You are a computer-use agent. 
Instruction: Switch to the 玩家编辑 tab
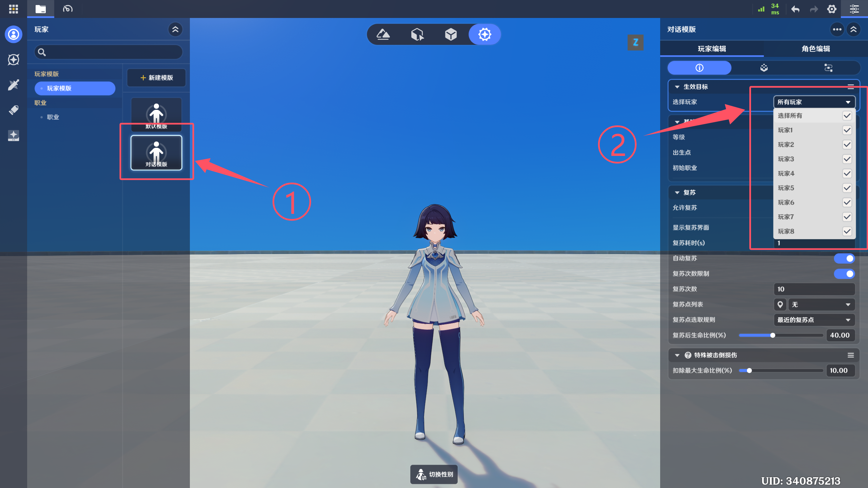click(712, 49)
